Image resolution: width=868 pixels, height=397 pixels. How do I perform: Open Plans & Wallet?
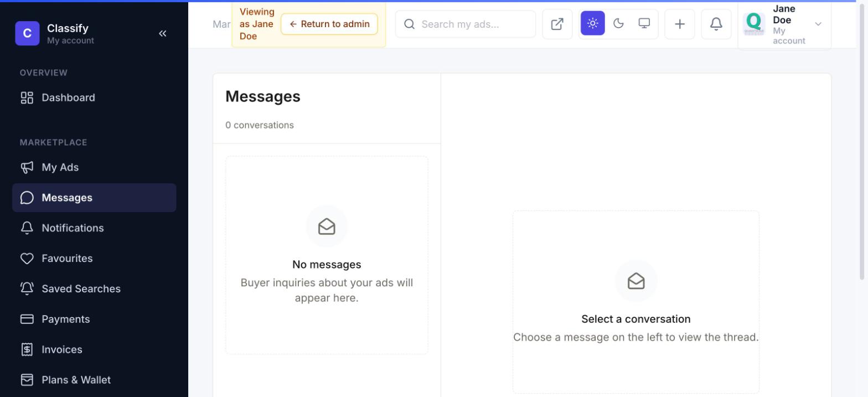(x=94, y=380)
